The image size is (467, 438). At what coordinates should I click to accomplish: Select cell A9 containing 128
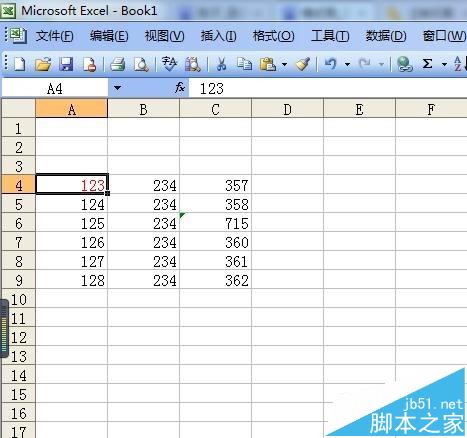[x=72, y=280]
